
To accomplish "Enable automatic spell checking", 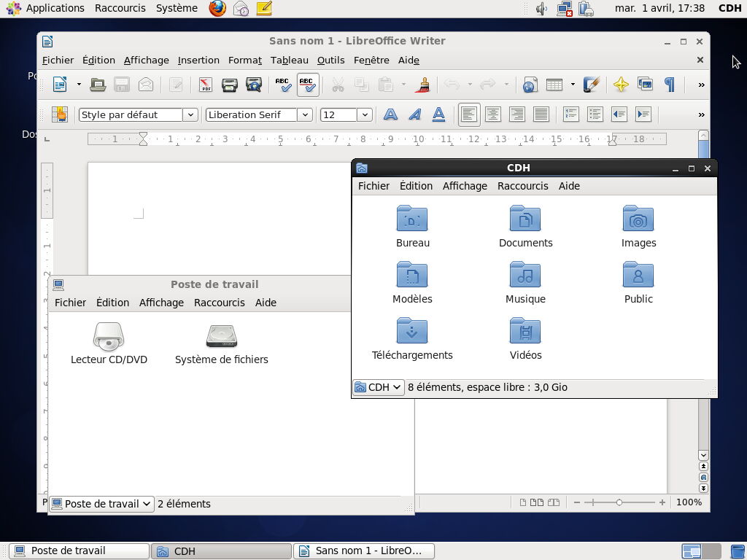I will (308, 84).
